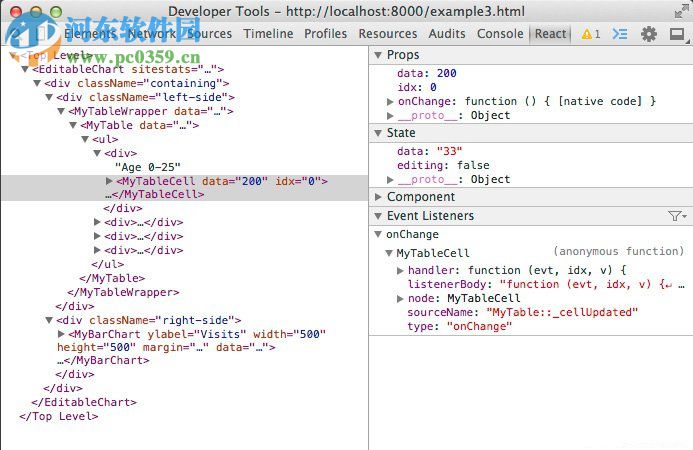
Task: Click sourceName "MyTable::_cellUpdated" value
Action: [562, 313]
